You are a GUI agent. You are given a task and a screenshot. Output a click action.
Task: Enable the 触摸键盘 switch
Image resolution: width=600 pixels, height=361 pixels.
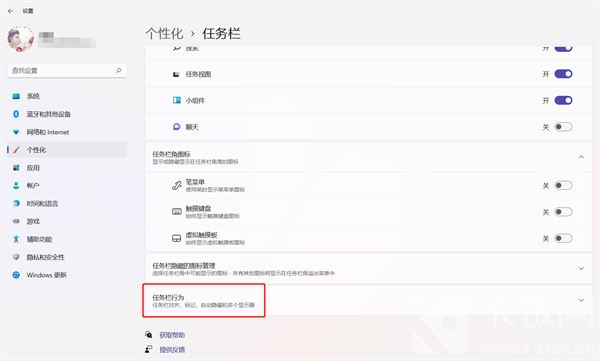tap(563, 212)
